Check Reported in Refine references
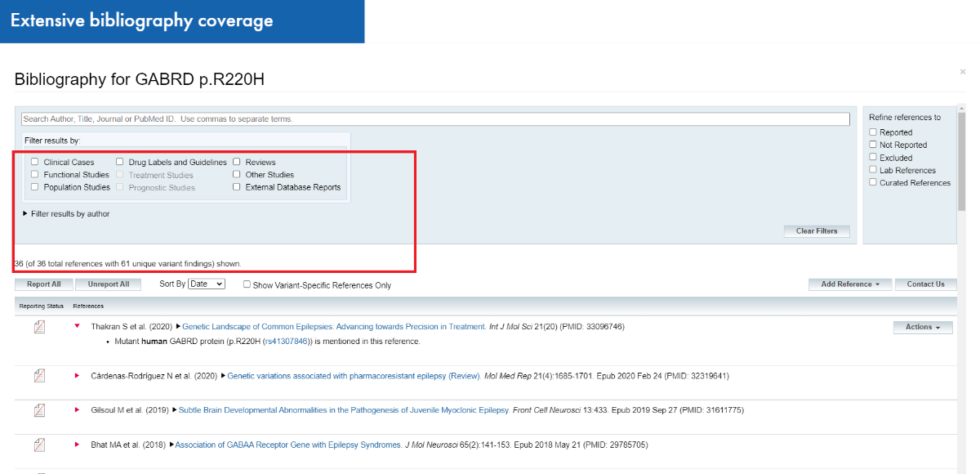The width and height of the screenshot is (980, 474). pos(873,132)
